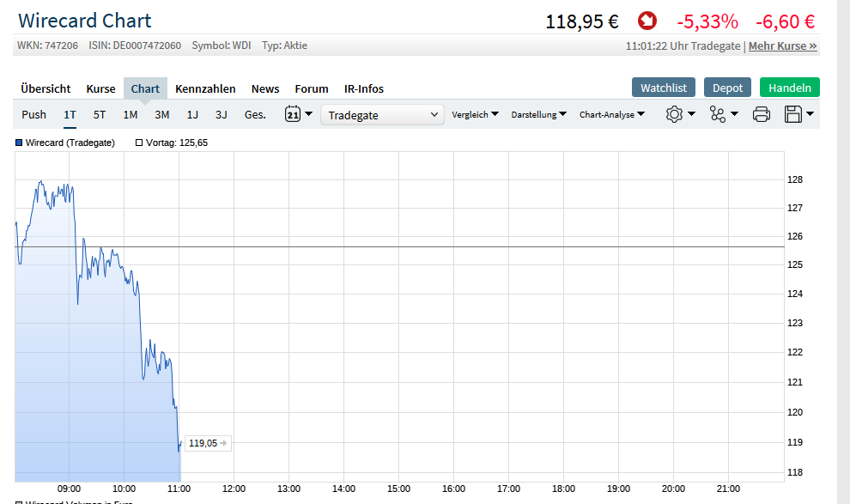Screen dimensions: 850x504
Task: Print the chart with printer icon
Action: [x=761, y=114]
